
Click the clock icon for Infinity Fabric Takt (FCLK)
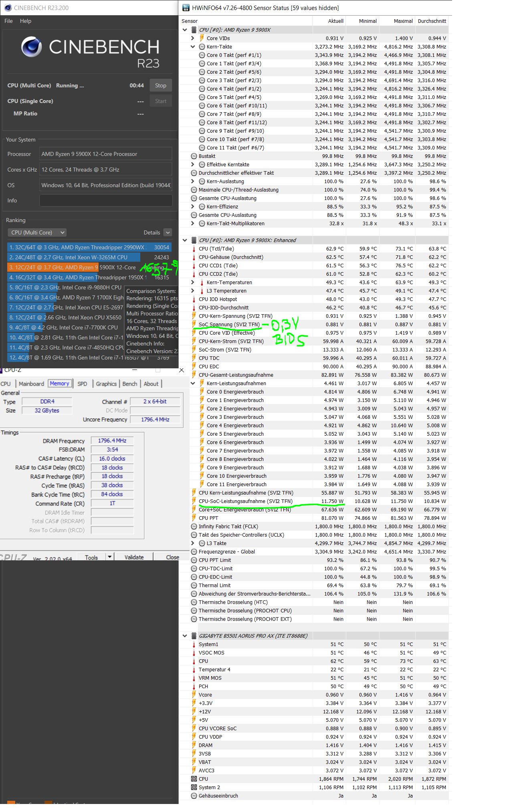pos(194,526)
